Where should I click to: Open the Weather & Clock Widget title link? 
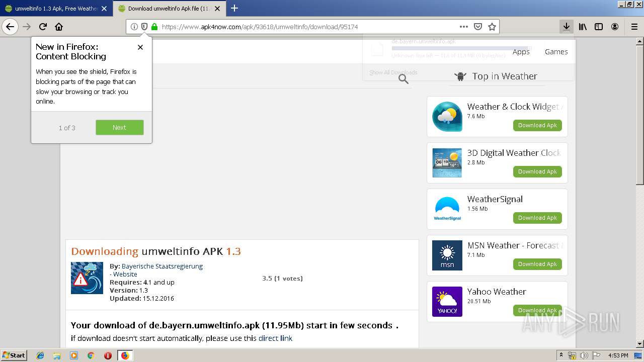point(514,107)
